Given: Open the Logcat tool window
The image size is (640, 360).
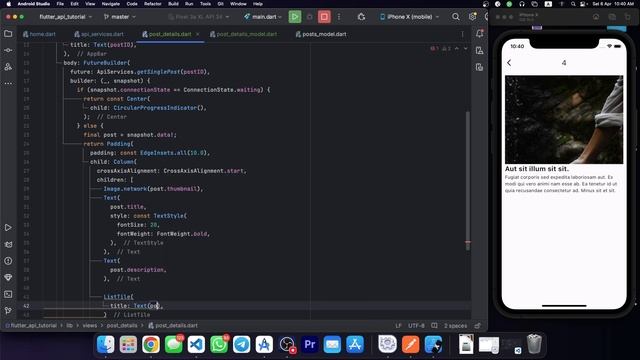Looking at the screenshot, I should point(8,244).
